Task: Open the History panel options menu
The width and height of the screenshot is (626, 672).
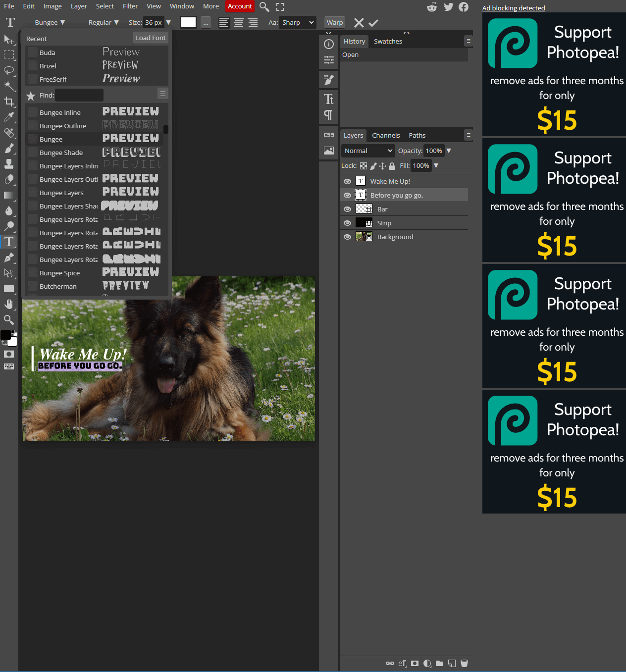Action: (469, 41)
